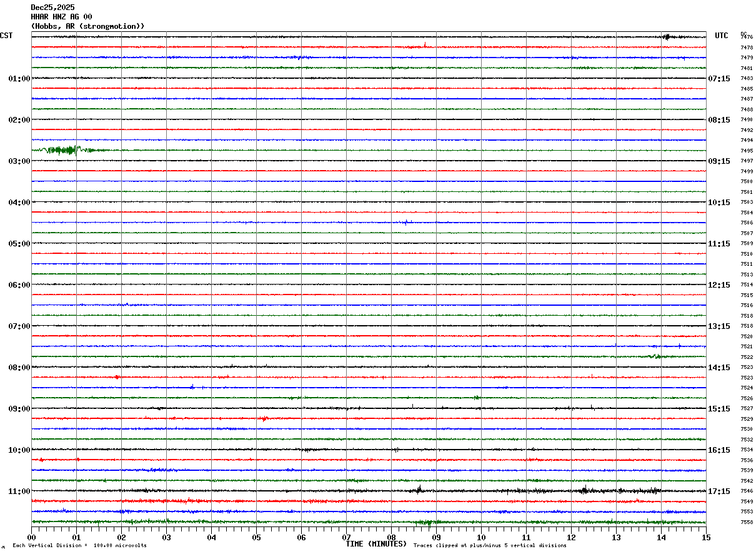Click the Traces clipped footnote text

[490, 545]
